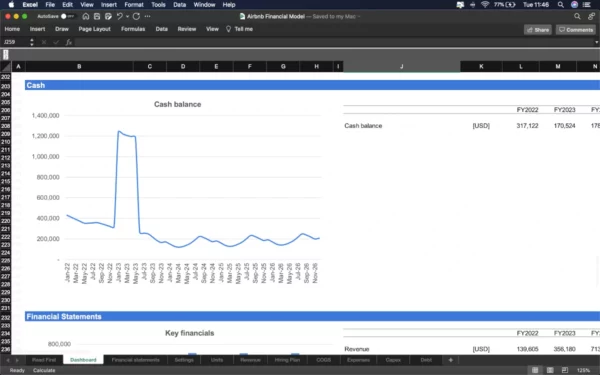Switch to the Financial statements sheet tab
The height and width of the screenshot is (375, 600).
point(135,360)
